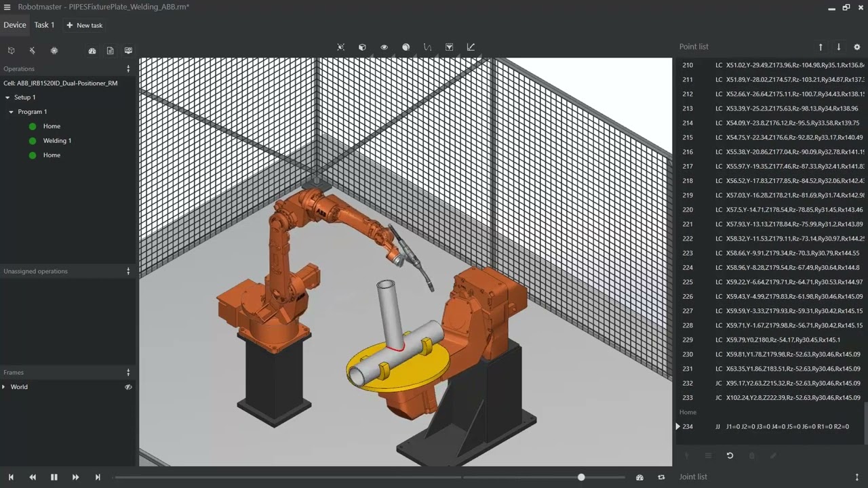The width and height of the screenshot is (868, 488).
Task: Collapse the Program 1 tree node
Action: pos(11,112)
